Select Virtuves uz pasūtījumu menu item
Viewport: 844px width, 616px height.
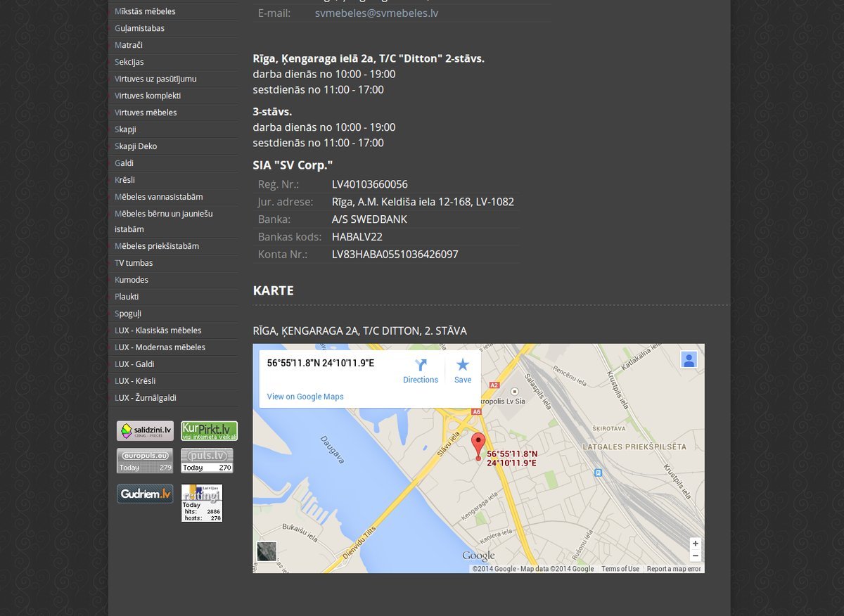[x=155, y=79]
